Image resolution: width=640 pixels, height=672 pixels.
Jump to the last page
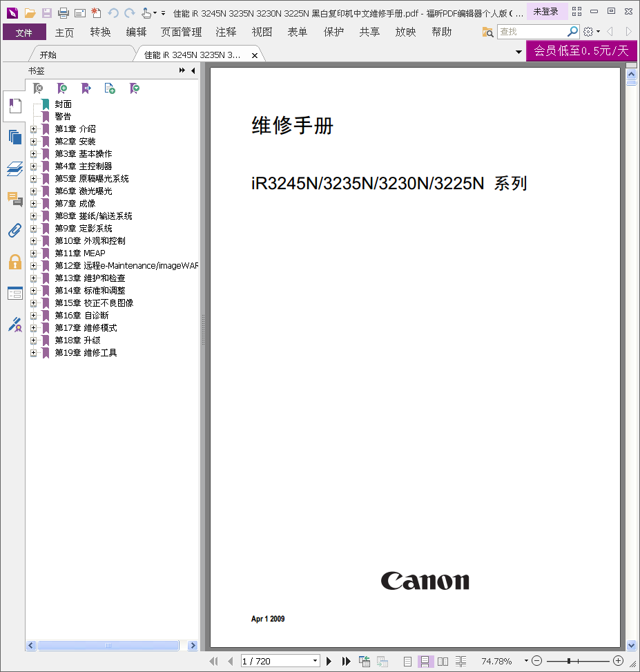click(346, 661)
